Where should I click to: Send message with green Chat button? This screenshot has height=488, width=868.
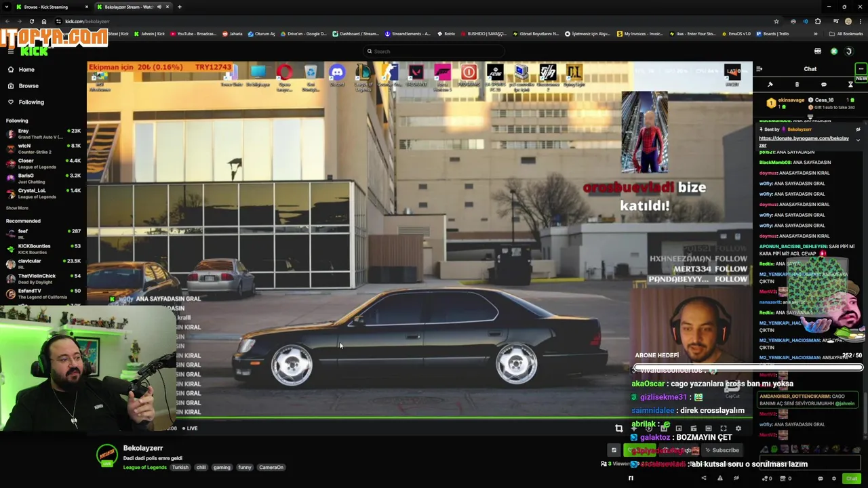click(x=852, y=479)
